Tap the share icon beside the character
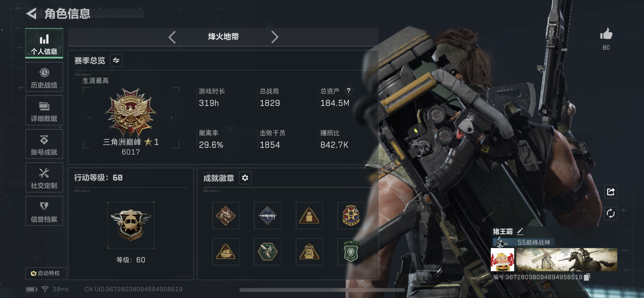This screenshot has height=298, width=644. pyautogui.click(x=611, y=192)
